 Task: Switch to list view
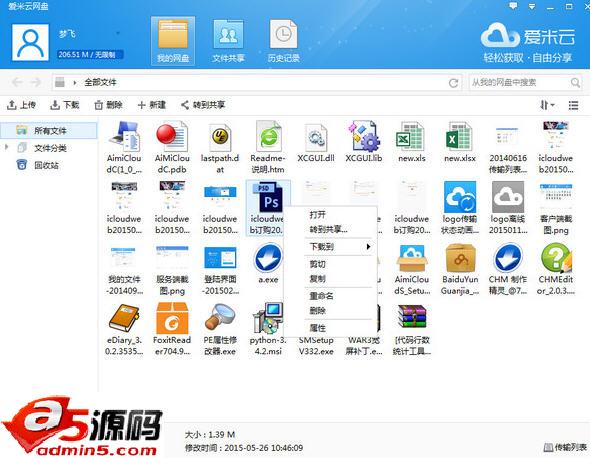[573, 105]
